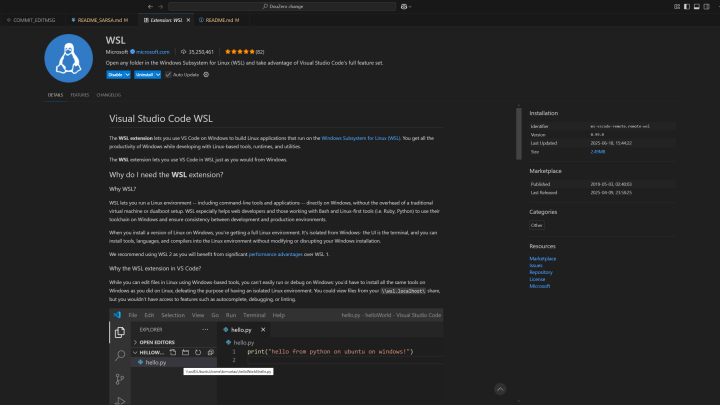The height and width of the screenshot is (405, 720).
Task: Open the Issues resource link
Action: [x=535, y=265]
